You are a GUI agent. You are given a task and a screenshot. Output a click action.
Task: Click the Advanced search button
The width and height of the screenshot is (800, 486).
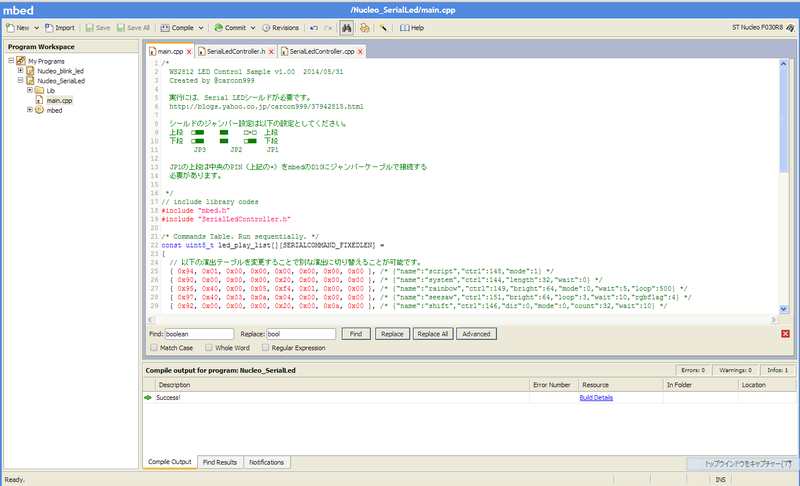pyautogui.click(x=476, y=334)
